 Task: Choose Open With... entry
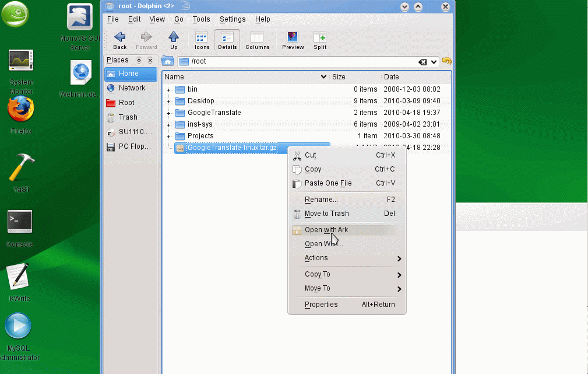click(347, 244)
